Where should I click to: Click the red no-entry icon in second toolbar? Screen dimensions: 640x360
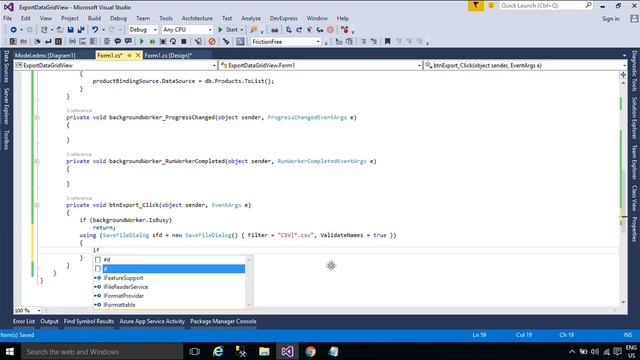tap(211, 42)
